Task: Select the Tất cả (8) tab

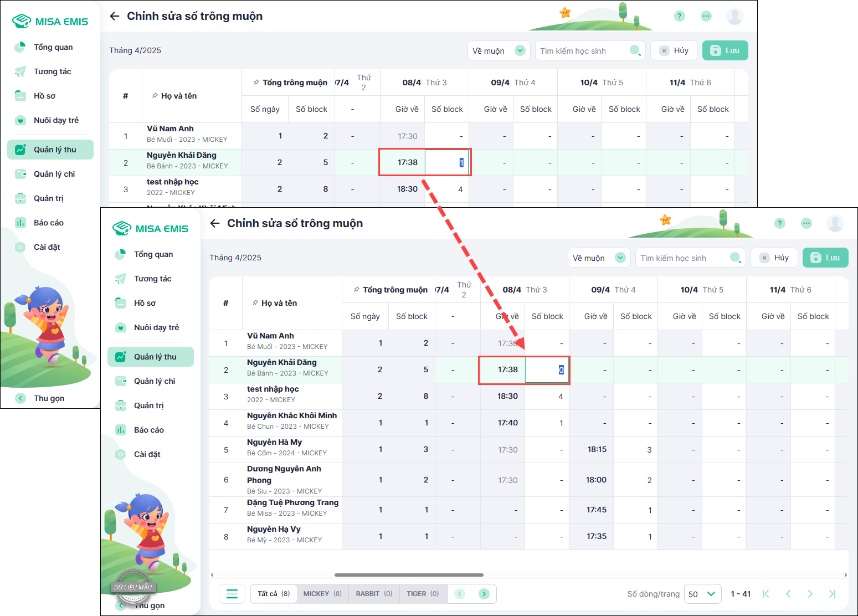Action: tap(274, 594)
